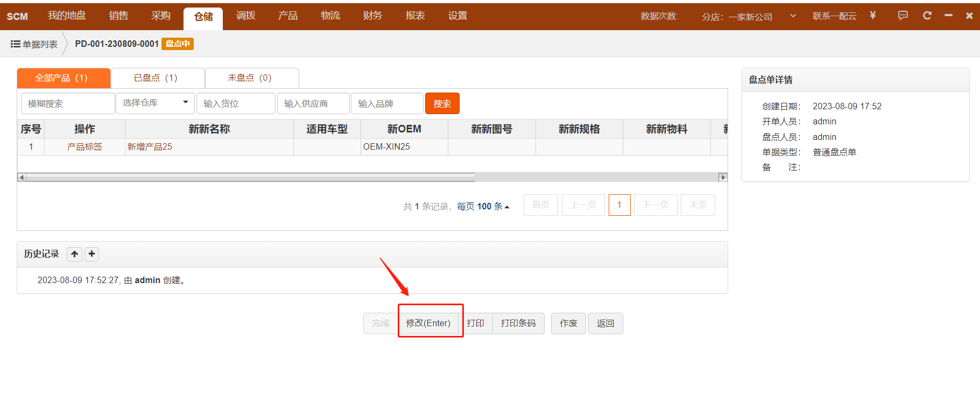
Task: Open the 采购 menu
Action: coord(160,16)
